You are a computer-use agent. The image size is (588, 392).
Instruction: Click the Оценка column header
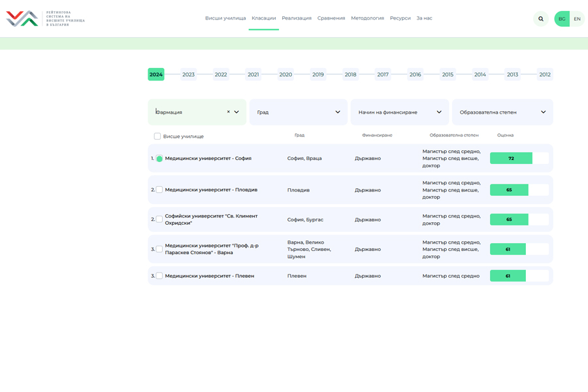[x=505, y=135]
